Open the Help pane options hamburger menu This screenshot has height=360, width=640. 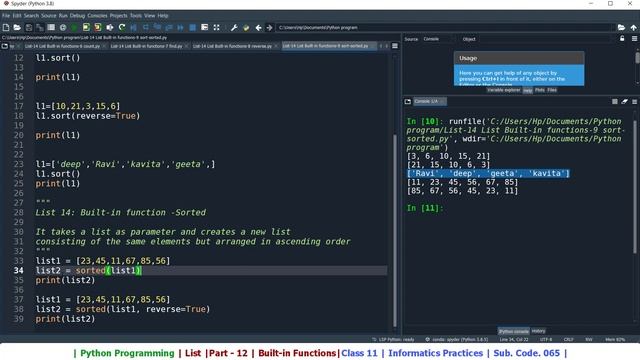click(634, 39)
